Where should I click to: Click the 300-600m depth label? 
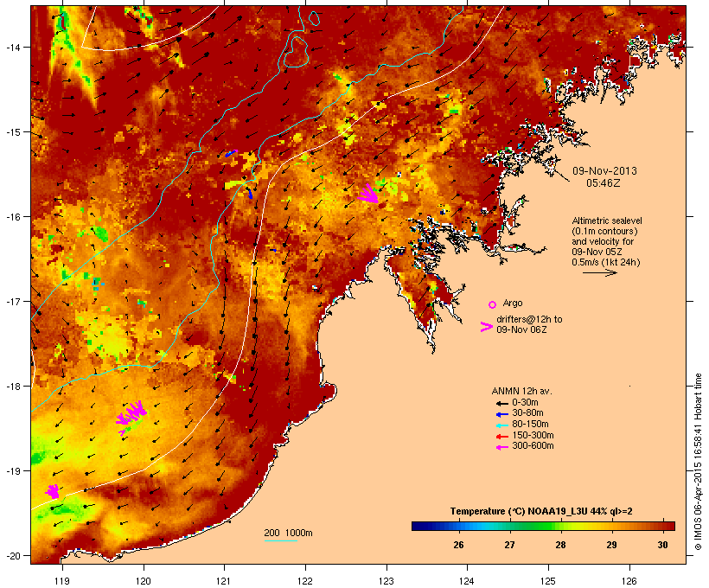[533, 446]
